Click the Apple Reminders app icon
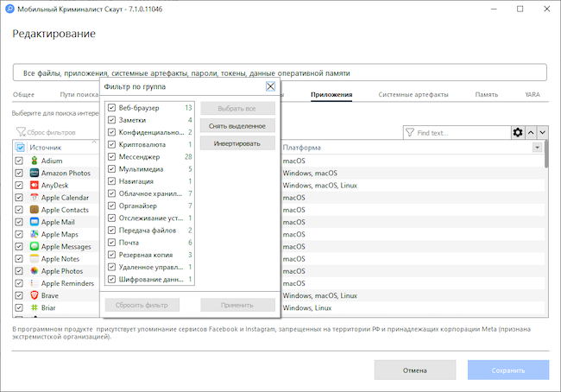The height and width of the screenshot is (392, 561). pyautogui.click(x=35, y=283)
